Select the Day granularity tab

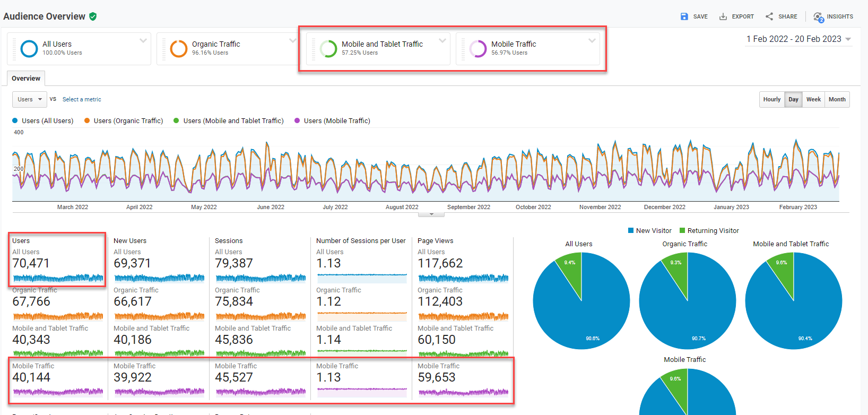(x=793, y=99)
